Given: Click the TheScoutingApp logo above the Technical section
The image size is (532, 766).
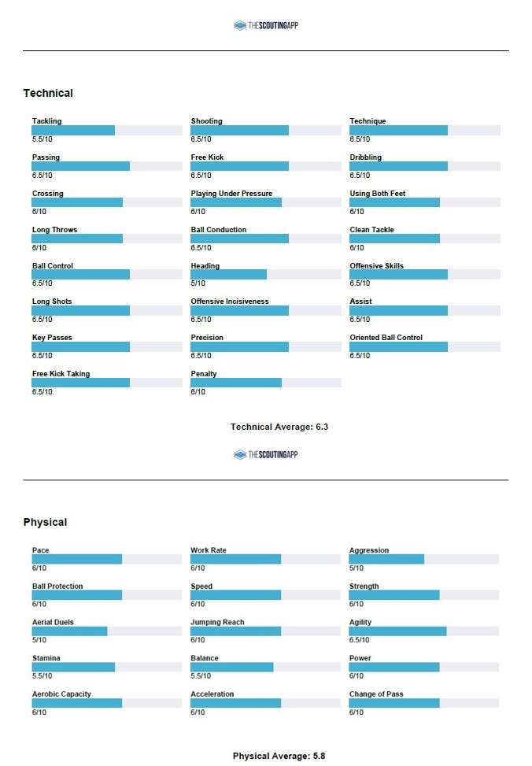Looking at the screenshot, I should coord(266,26).
